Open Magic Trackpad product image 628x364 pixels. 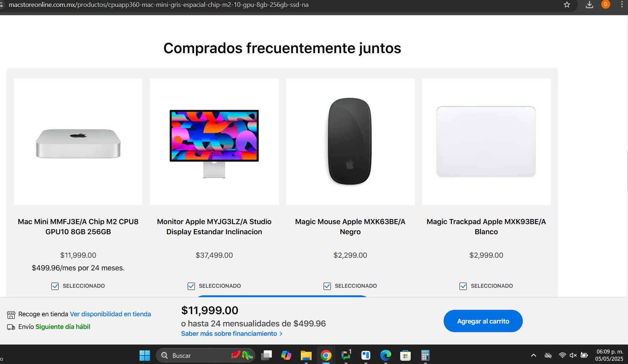[486, 142]
